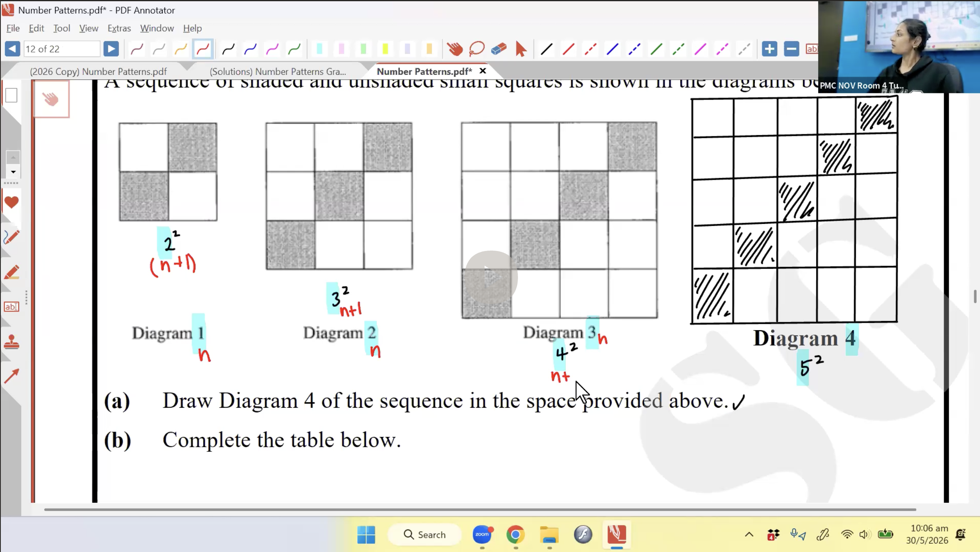Open the Help menu
Image resolution: width=980 pixels, height=552 pixels.
pyautogui.click(x=192, y=28)
